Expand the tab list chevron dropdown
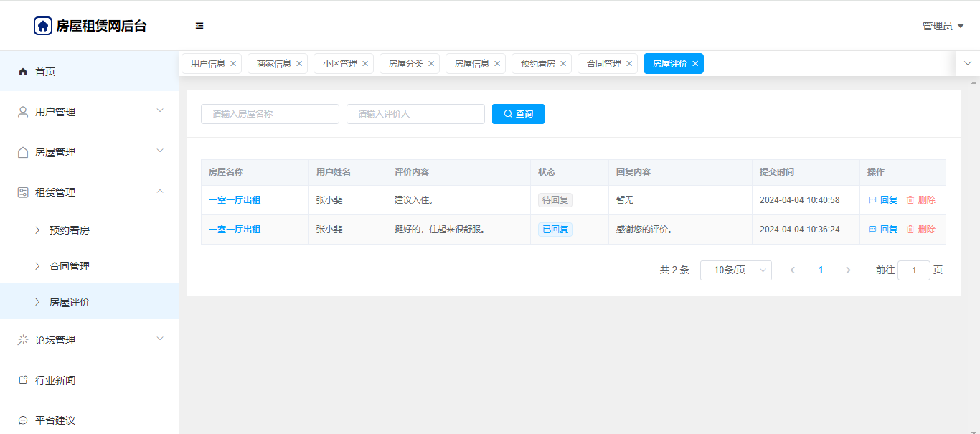 pyautogui.click(x=967, y=63)
